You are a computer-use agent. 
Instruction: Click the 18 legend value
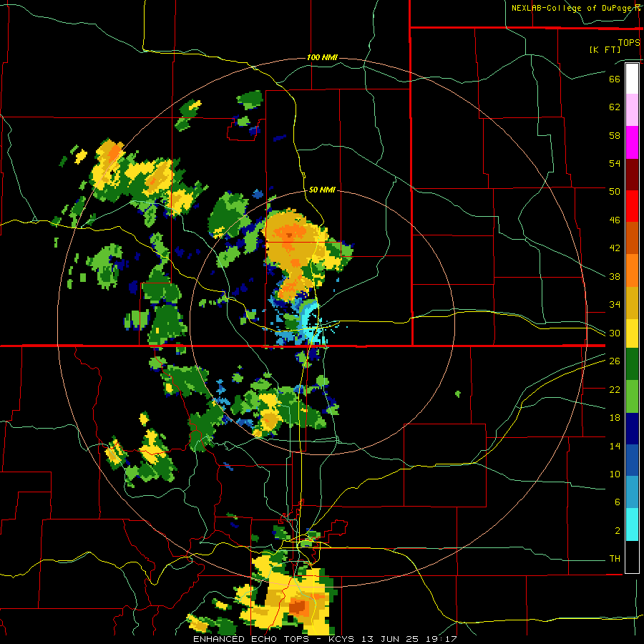(x=615, y=418)
